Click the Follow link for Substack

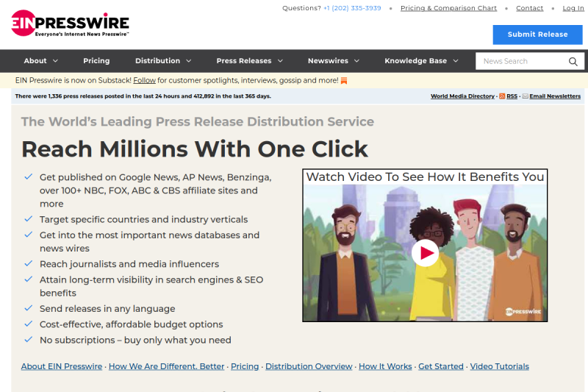point(144,80)
